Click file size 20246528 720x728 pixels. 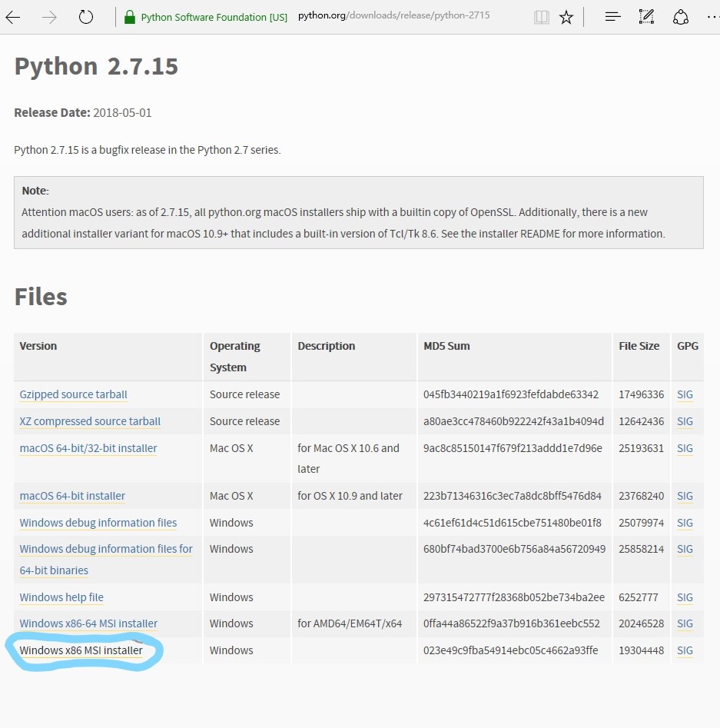(641, 624)
